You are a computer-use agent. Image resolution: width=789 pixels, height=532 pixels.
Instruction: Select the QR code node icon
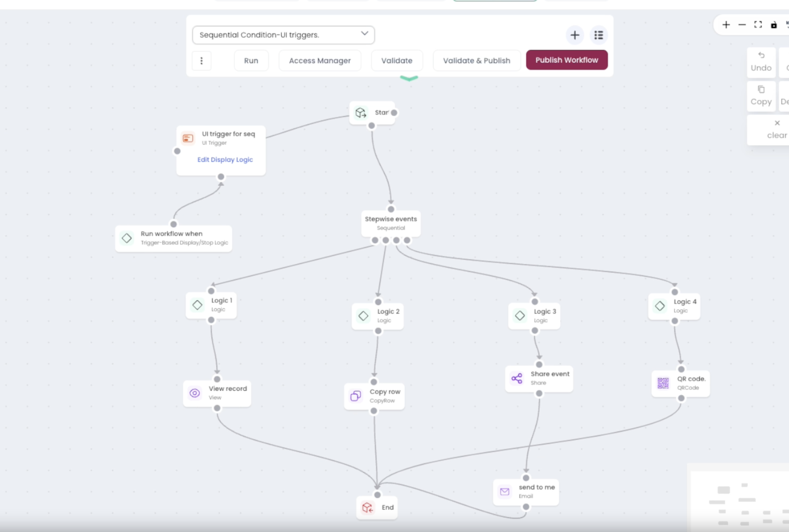pyautogui.click(x=663, y=383)
